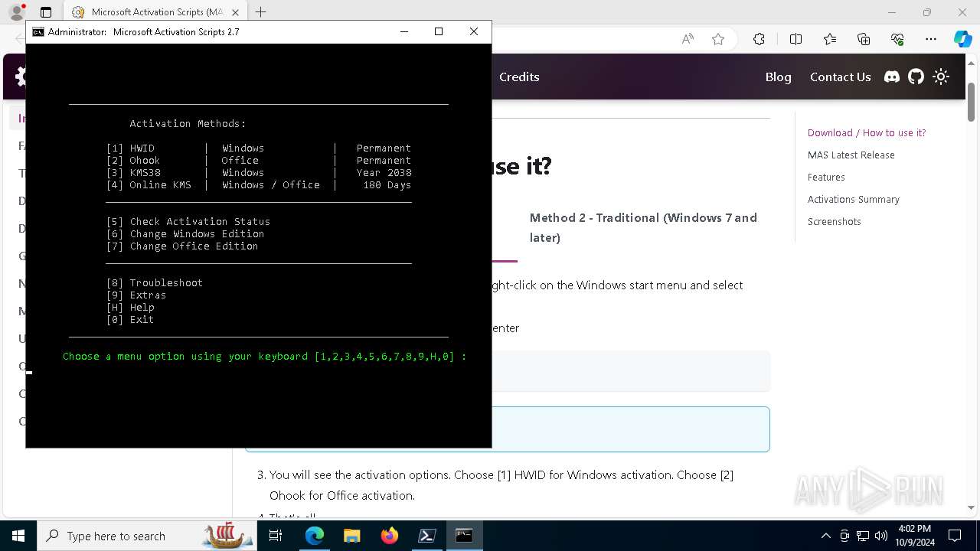Viewport: 980px width, 551px height.
Task: Open Blog link in site navbar
Action: [x=778, y=77]
